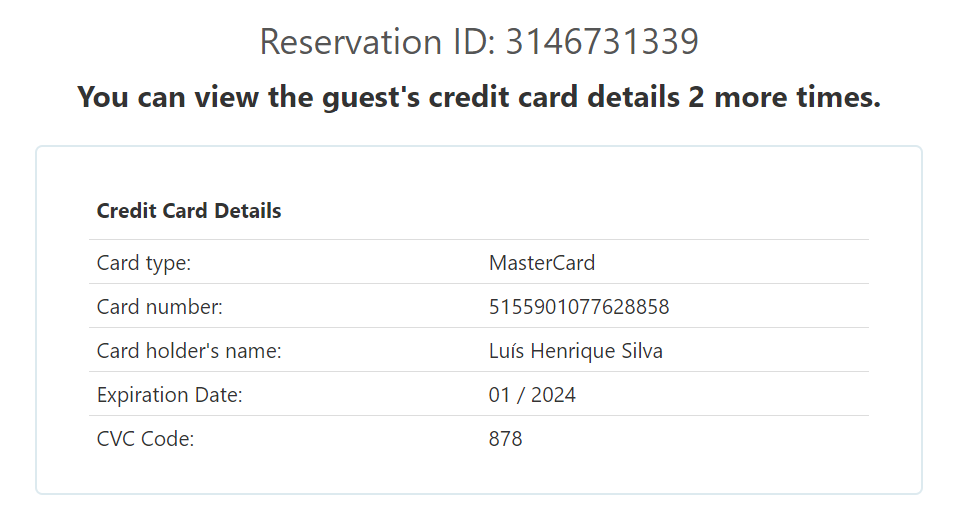Click the "Expiration Date:" label

pyautogui.click(x=169, y=395)
